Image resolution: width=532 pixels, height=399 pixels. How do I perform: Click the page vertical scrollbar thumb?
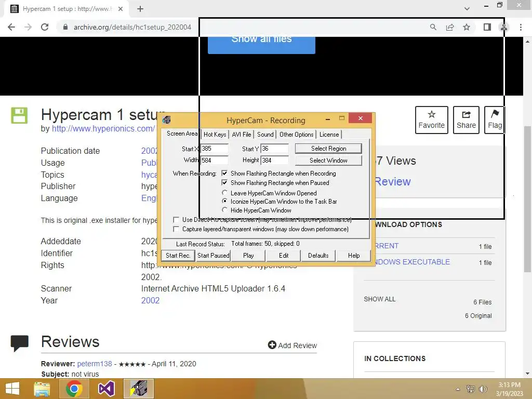point(528,199)
